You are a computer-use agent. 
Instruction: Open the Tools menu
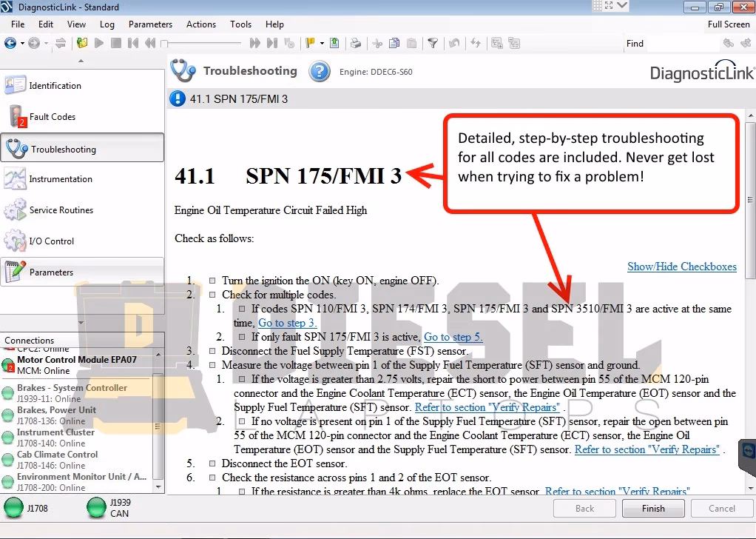240,24
